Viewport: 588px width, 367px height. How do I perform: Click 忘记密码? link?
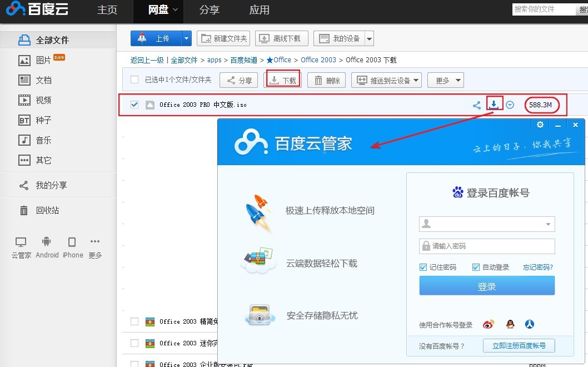(538, 267)
